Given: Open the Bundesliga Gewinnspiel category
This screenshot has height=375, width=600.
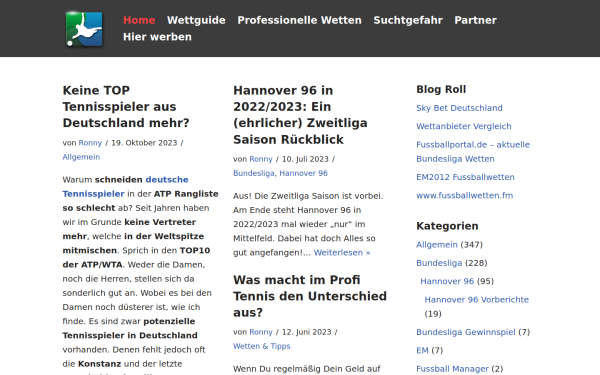Looking at the screenshot, I should click(466, 333).
